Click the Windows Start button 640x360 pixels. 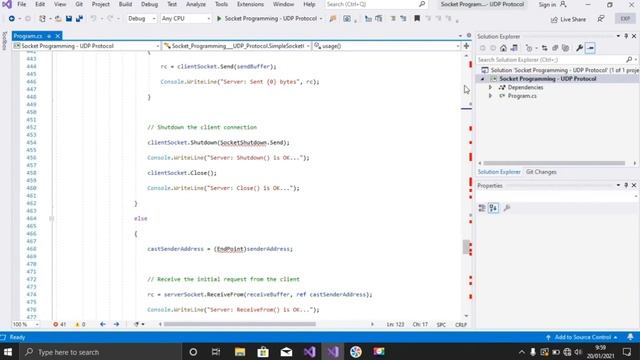8,352
